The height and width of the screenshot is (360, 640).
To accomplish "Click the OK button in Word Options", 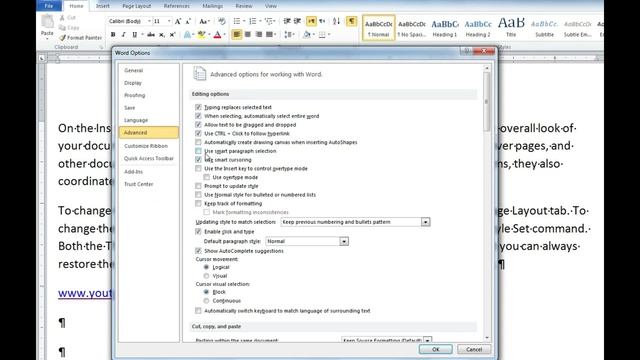I will click(436, 349).
